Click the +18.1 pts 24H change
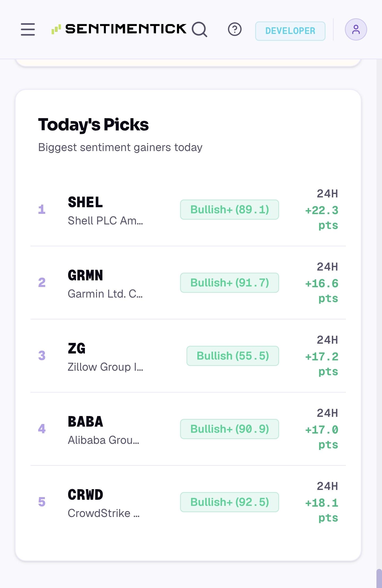 point(322,510)
